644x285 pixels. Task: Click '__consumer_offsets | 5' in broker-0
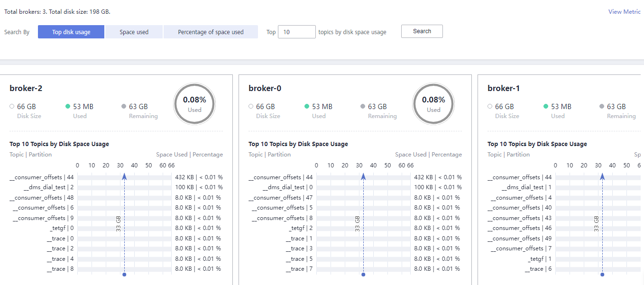tap(282, 208)
